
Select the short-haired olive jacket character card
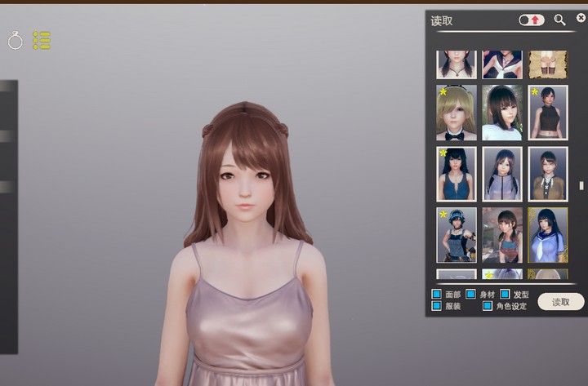[548, 174]
